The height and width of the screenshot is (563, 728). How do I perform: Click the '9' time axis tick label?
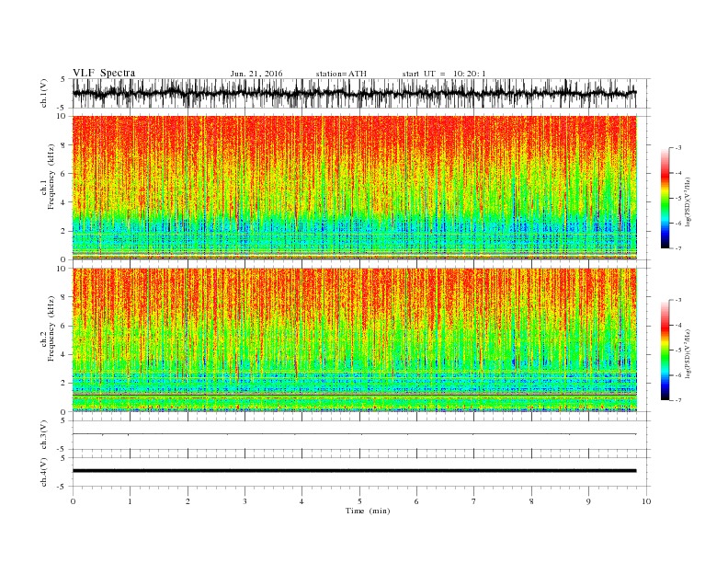[x=588, y=501]
